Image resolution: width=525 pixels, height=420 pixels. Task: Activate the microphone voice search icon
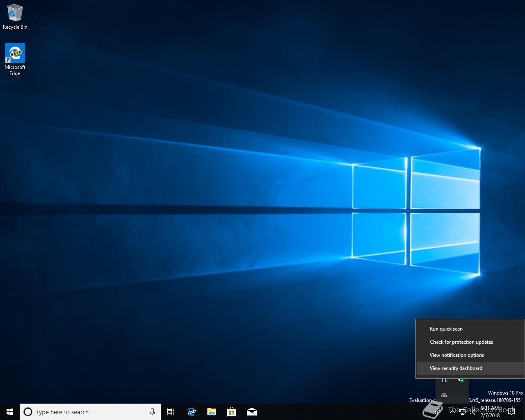coord(152,412)
